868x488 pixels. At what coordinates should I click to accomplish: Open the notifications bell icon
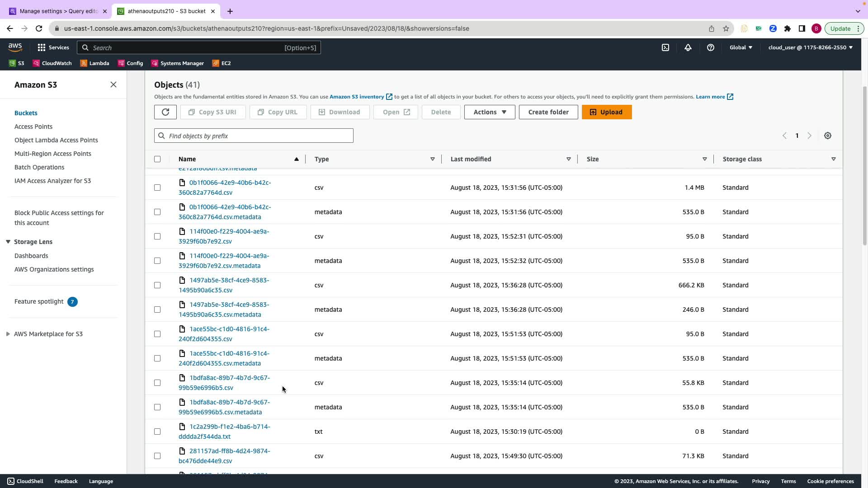pos(688,47)
